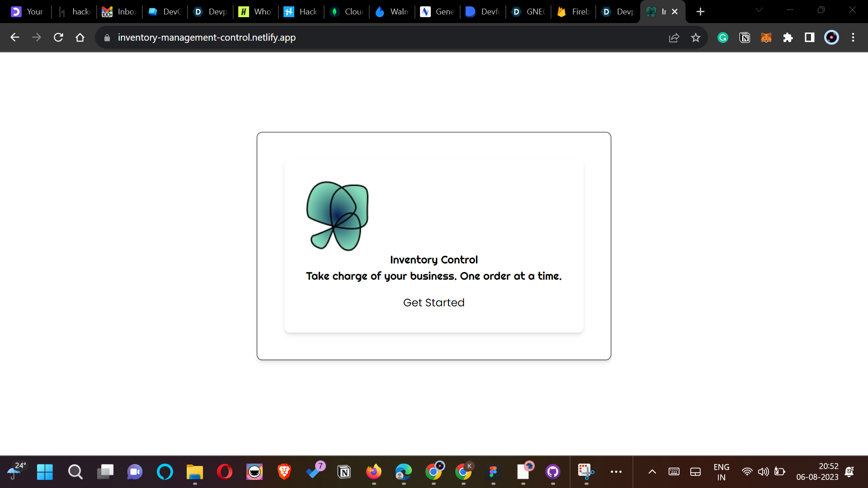868x488 pixels.
Task: Expand the tab search chevron
Action: pos(759,10)
